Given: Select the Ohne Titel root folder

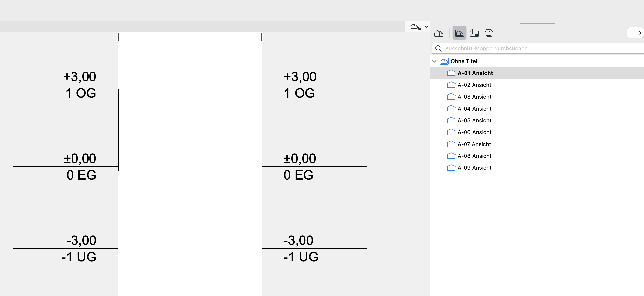Looking at the screenshot, I should click(x=537, y=61).
